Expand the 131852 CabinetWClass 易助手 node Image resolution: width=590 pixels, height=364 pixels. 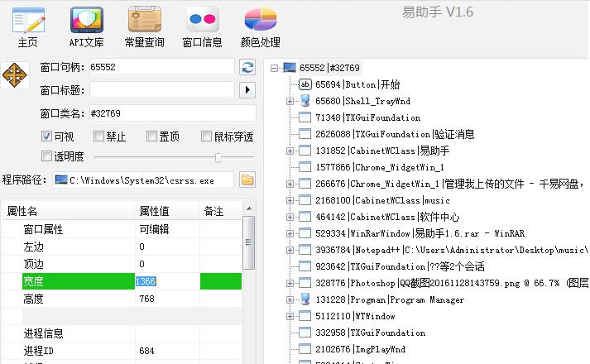coord(290,151)
